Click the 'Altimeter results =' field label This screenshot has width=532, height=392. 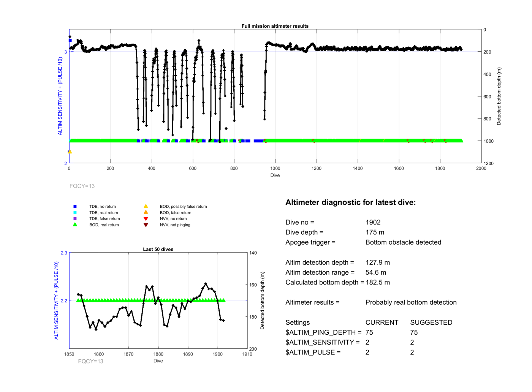312,302
